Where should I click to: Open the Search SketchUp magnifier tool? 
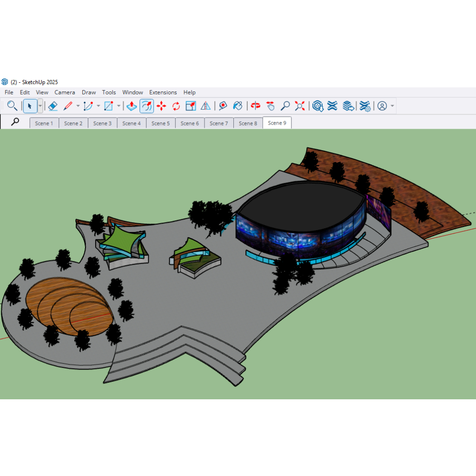pyautogui.click(x=12, y=106)
